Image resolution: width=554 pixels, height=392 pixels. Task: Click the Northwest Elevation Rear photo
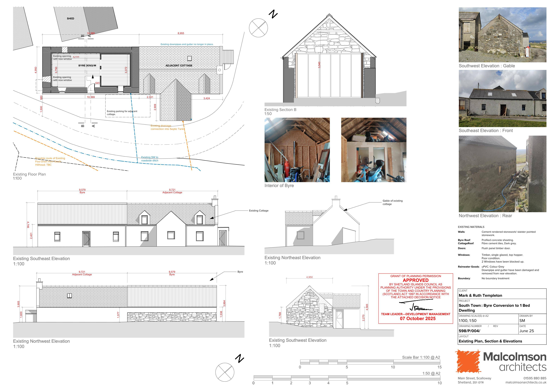(x=502, y=174)
